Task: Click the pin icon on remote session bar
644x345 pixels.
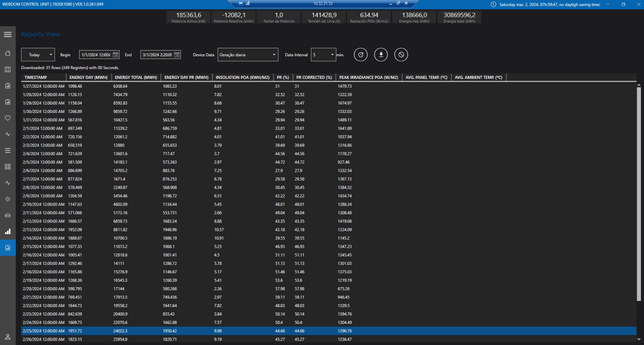Action: click(x=241, y=3)
